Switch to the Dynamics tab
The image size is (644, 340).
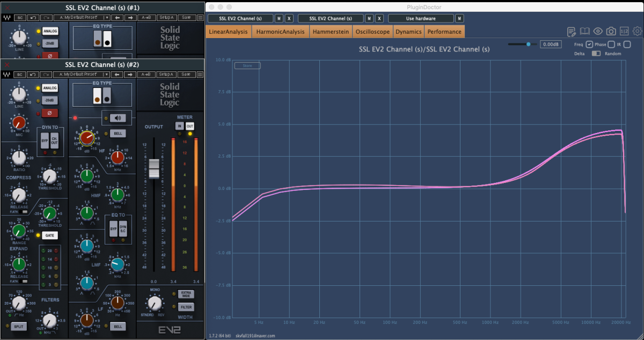point(408,32)
